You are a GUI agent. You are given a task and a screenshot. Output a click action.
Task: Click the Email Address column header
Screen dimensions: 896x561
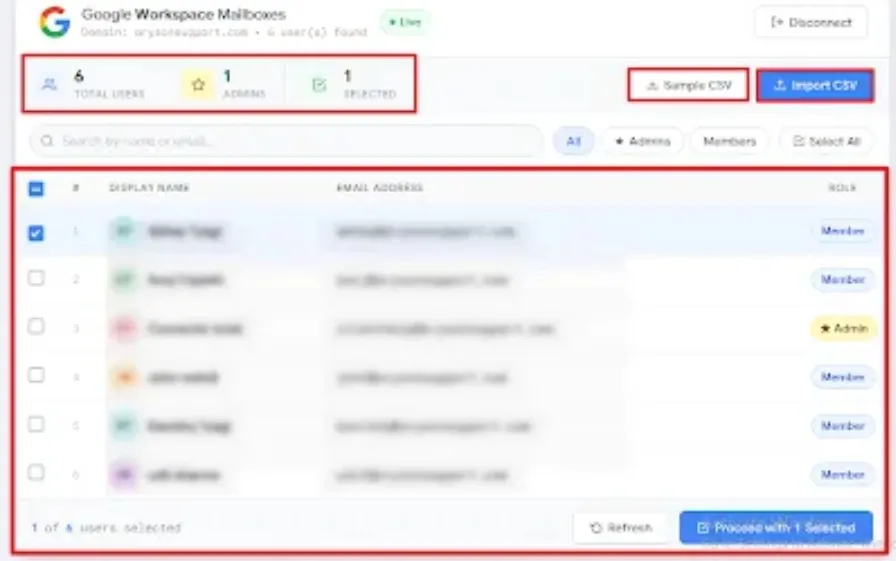(379, 187)
